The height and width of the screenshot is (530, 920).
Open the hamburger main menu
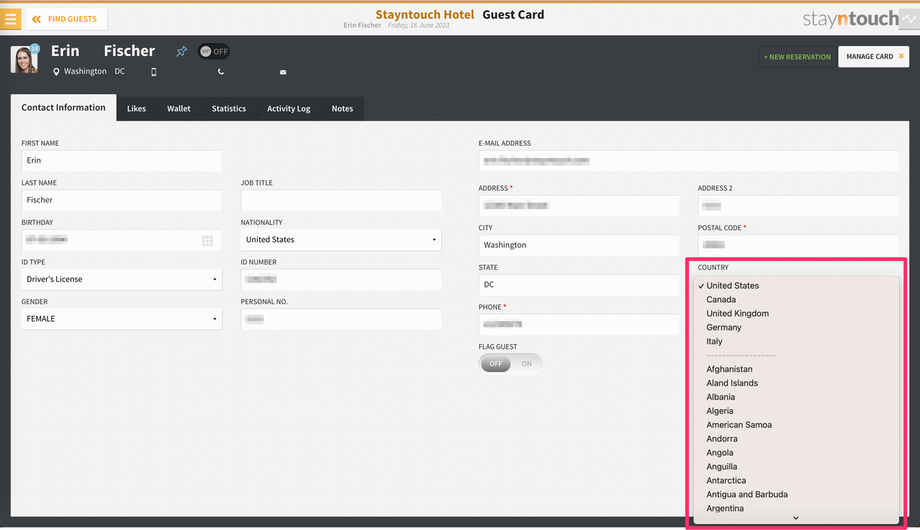[x=11, y=19]
